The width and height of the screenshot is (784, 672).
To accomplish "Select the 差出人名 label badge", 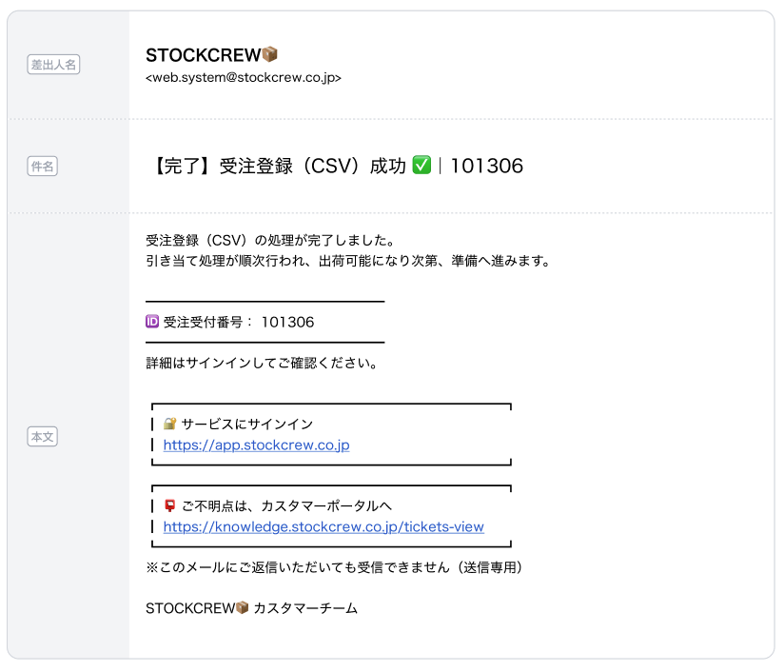I will coord(54,65).
